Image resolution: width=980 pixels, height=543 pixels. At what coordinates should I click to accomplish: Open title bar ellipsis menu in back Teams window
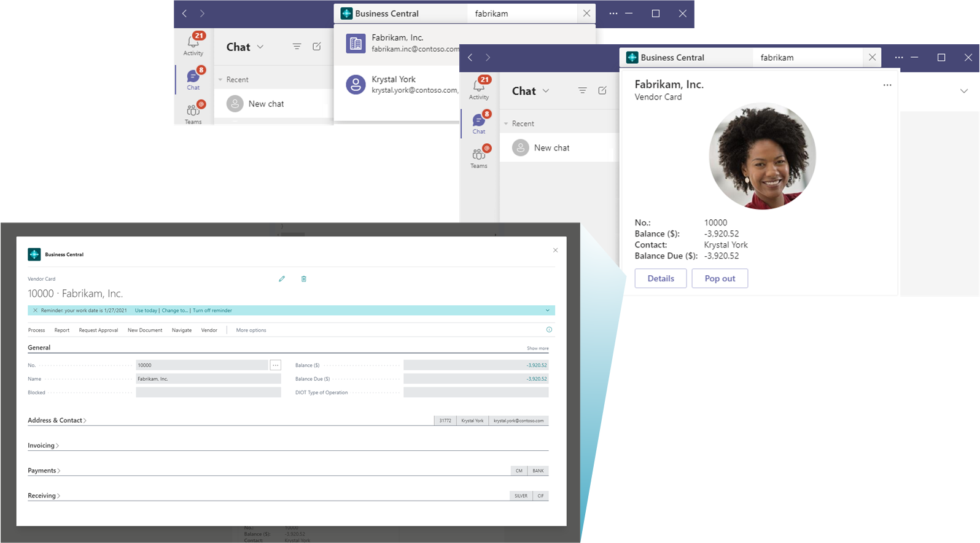click(x=613, y=14)
